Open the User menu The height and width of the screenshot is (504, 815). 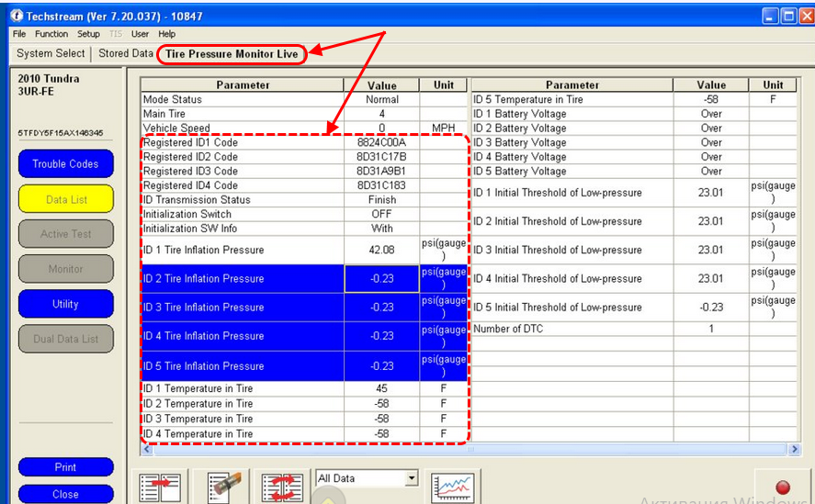click(140, 34)
